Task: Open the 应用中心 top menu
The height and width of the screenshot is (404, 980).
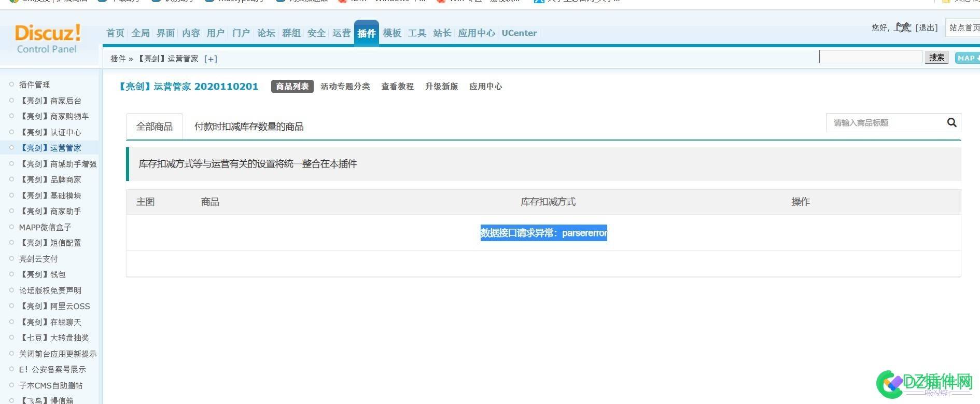Action: [x=477, y=33]
